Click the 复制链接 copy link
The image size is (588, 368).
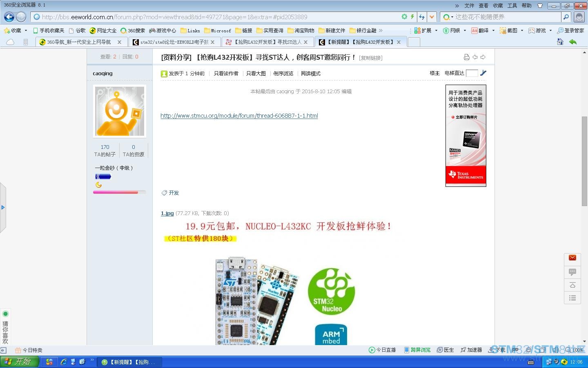click(x=371, y=58)
